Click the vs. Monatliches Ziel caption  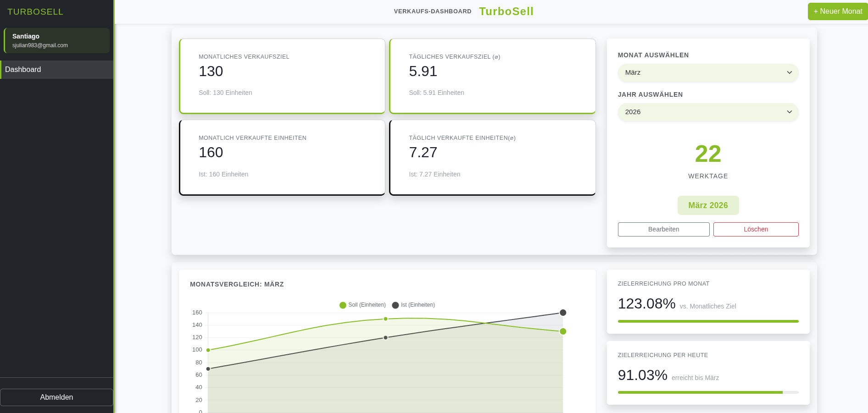tap(708, 307)
